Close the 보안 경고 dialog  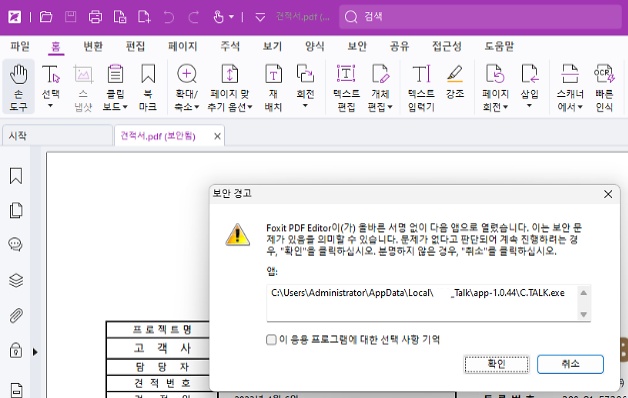click(608, 194)
